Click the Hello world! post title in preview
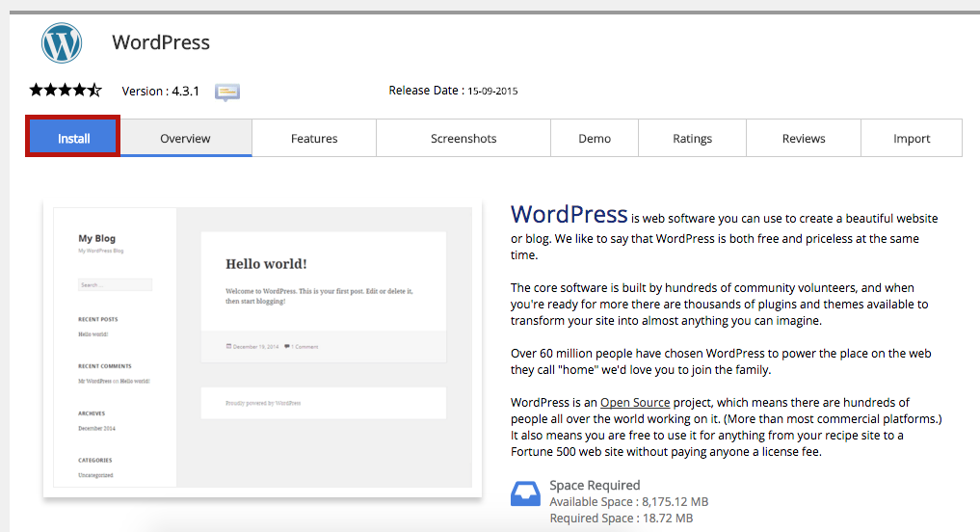The height and width of the screenshot is (532, 980). click(x=266, y=264)
